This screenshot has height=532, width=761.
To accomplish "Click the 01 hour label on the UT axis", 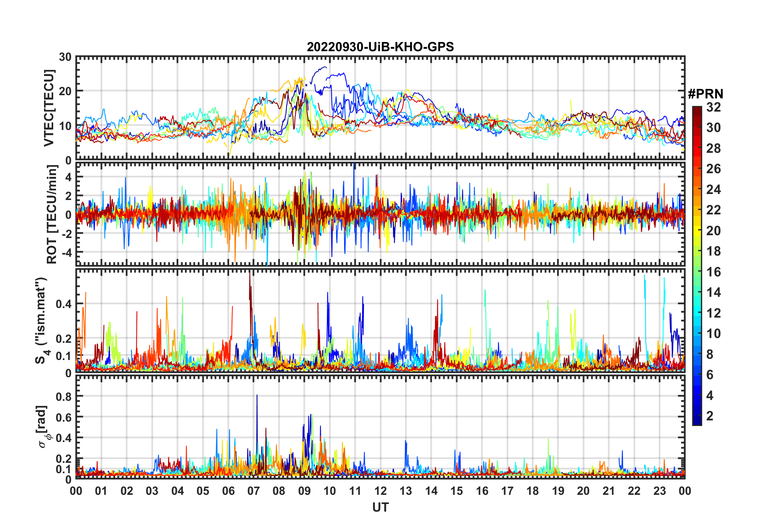I will [101, 491].
